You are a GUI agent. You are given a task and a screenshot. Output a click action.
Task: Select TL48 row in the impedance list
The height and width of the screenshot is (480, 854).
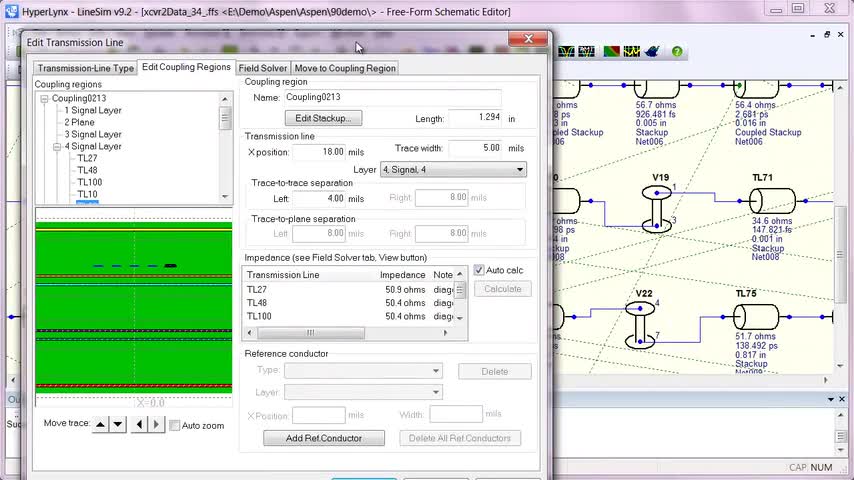[257, 303]
